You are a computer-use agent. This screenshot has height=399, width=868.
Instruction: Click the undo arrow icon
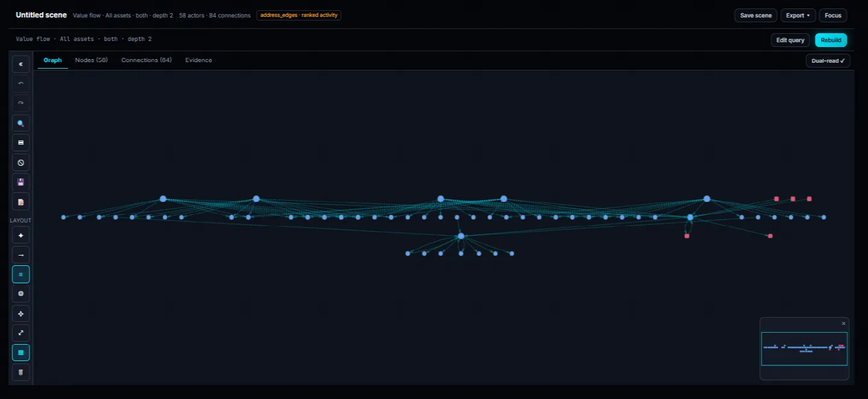[x=20, y=83]
